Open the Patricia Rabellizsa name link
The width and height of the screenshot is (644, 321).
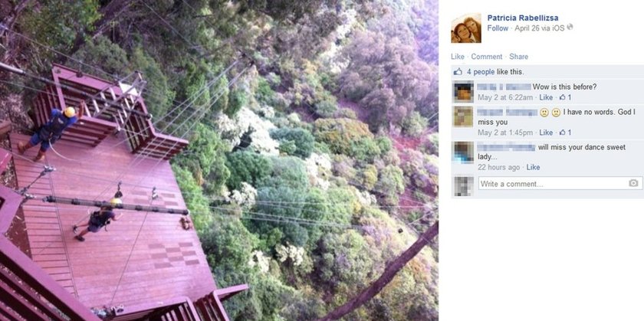point(522,18)
